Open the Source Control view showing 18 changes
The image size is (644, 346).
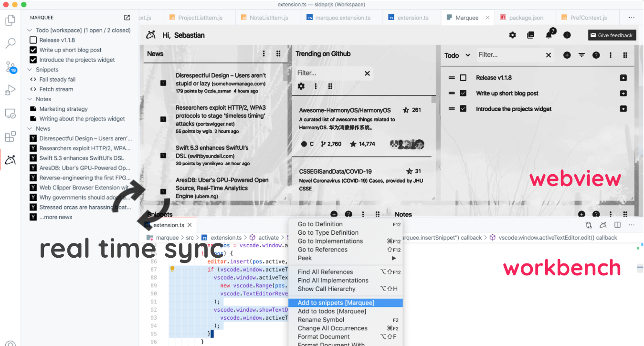pyautogui.click(x=10, y=67)
